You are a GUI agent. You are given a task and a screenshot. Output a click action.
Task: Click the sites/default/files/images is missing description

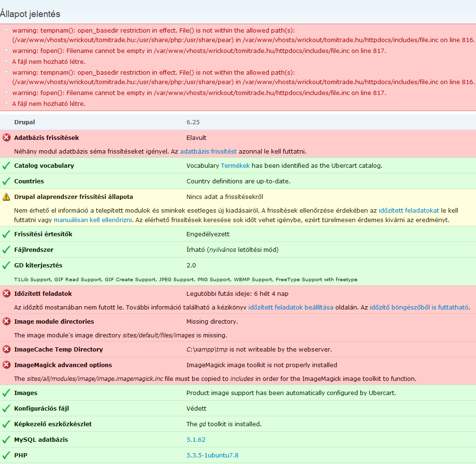pos(120,335)
